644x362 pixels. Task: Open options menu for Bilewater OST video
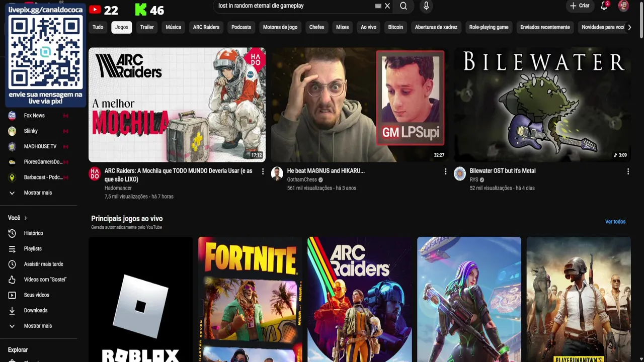[x=628, y=171]
